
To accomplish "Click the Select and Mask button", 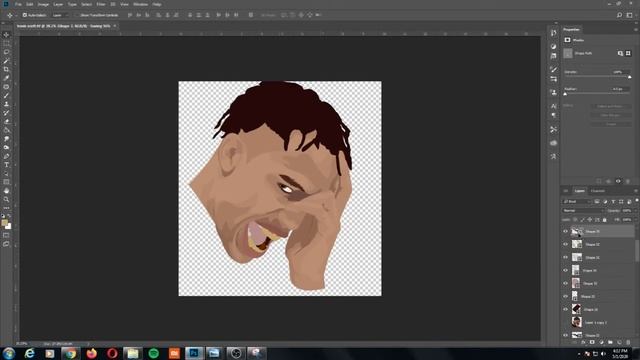I will tap(611, 107).
